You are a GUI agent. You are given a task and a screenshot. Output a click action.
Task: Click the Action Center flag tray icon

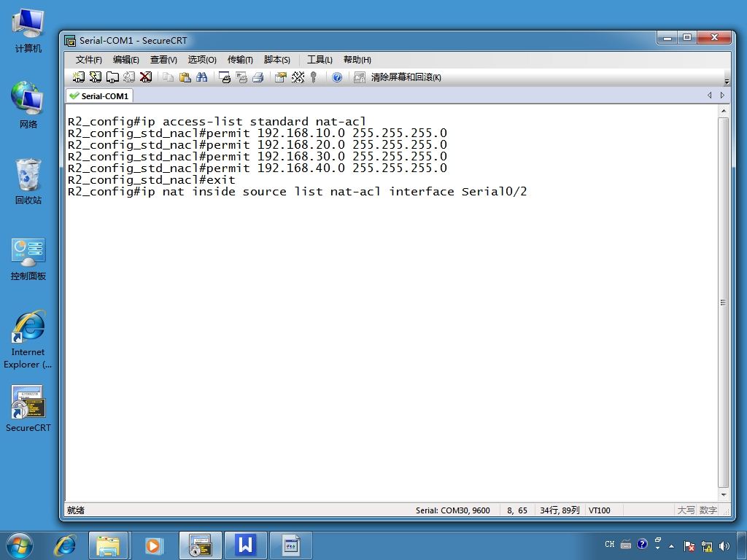[689, 546]
